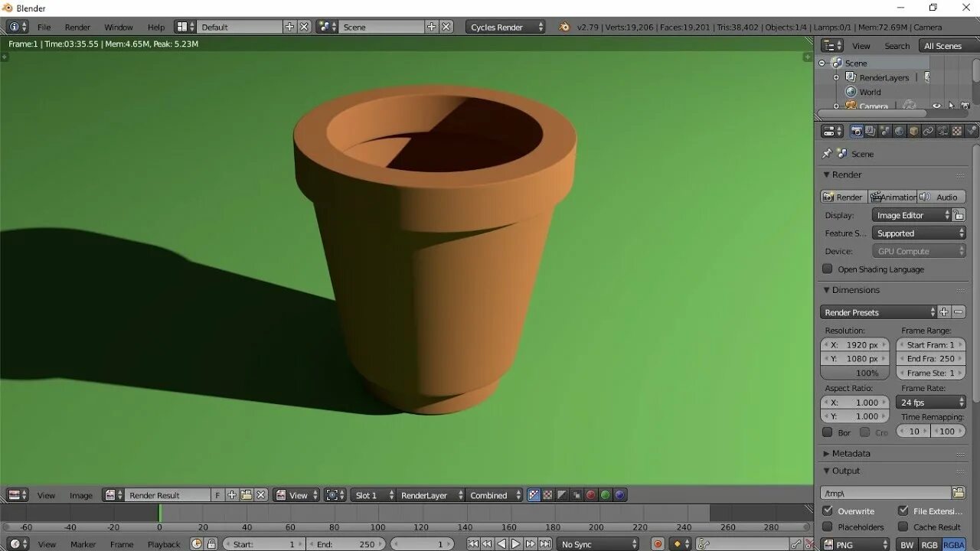Click the plus icon next to Render Presets

click(944, 312)
